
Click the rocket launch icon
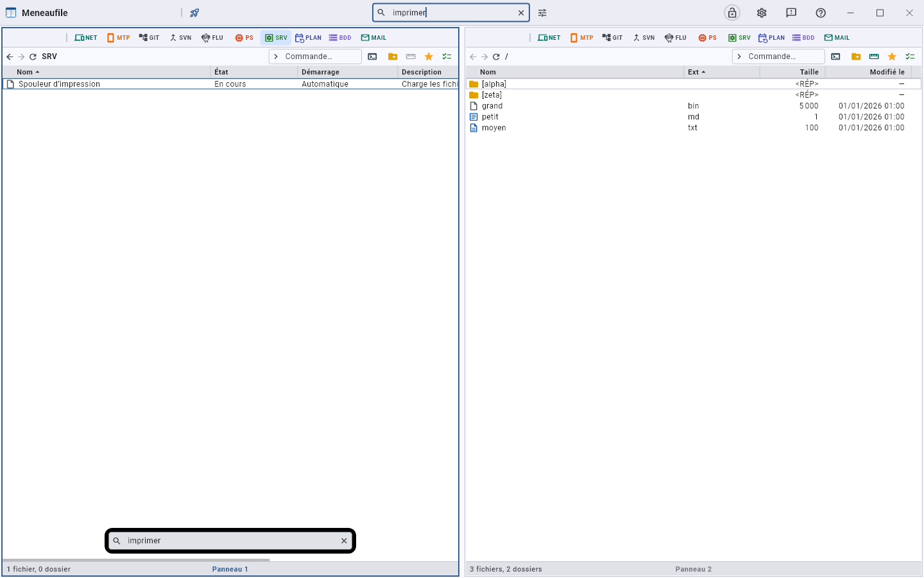click(x=194, y=13)
